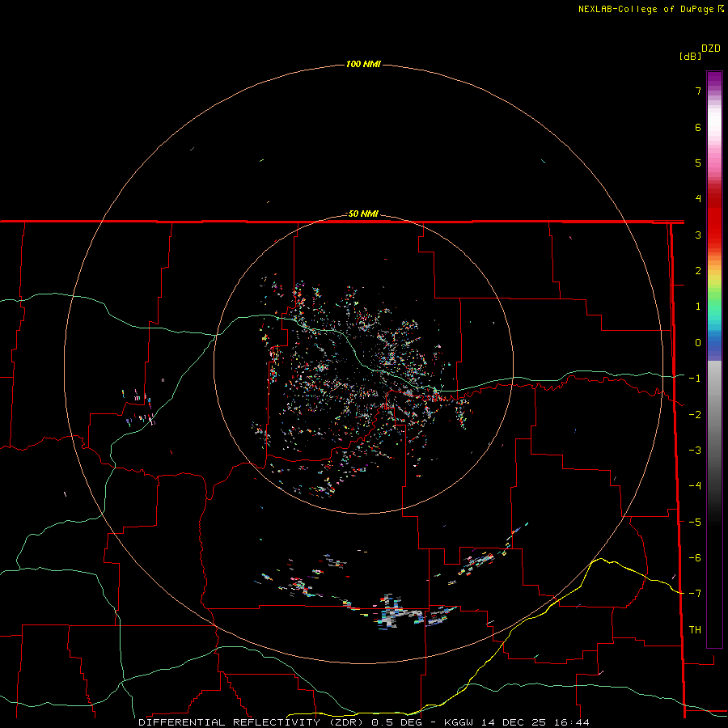Screen dimensions: 728x728
Task: Click the -5 value on color scale
Action: tap(695, 523)
